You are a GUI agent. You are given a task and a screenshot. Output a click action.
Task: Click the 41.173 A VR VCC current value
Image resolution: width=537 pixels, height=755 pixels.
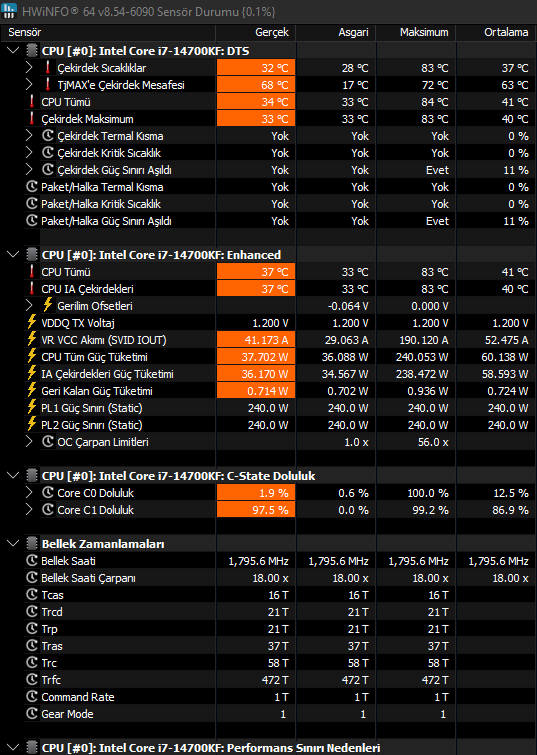pyautogui.click(x=266, y=340)
